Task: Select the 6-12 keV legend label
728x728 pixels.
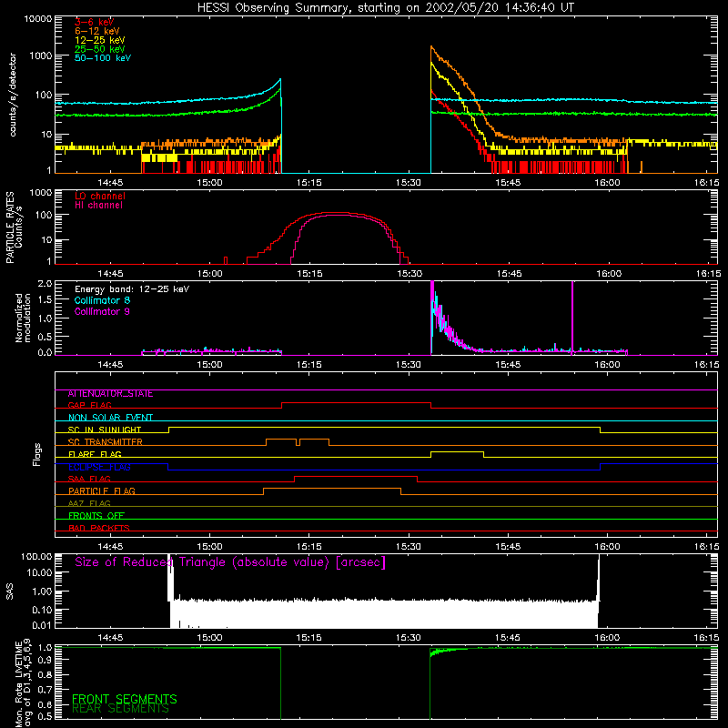Action: [x=97, y=31]
